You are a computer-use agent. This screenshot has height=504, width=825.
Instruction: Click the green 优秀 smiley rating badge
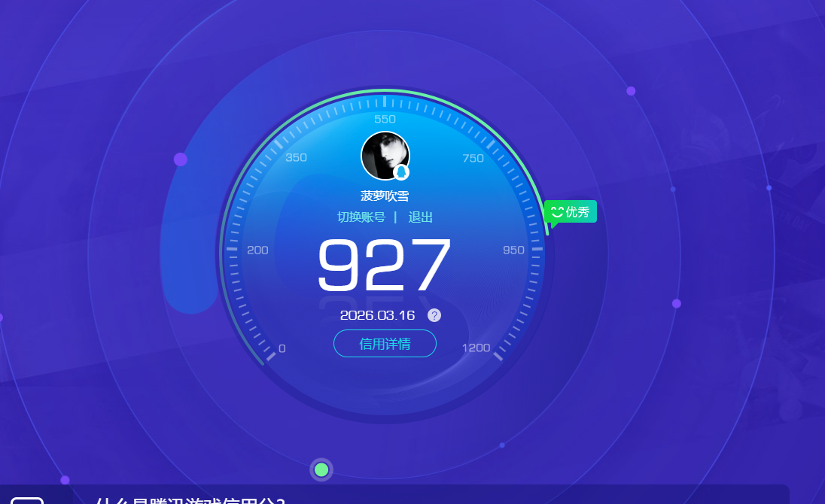571,212
